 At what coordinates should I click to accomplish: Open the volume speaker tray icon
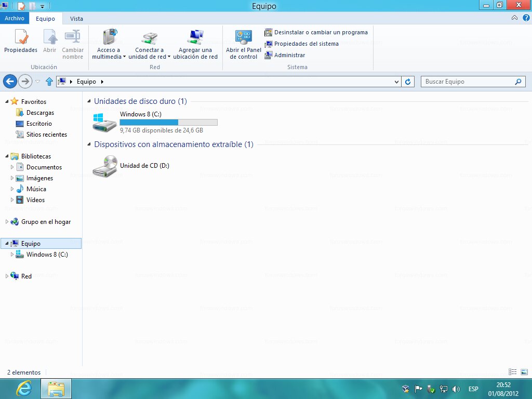tap(456, 389)
